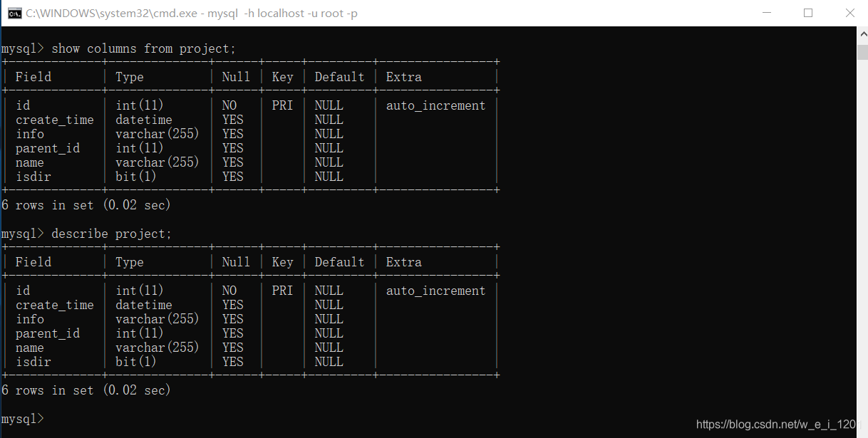Image resolution: width=868 pixels, height=438 pixels.
Task: Select 'Type' header in describe project output
Action: (x=130, y=262)
